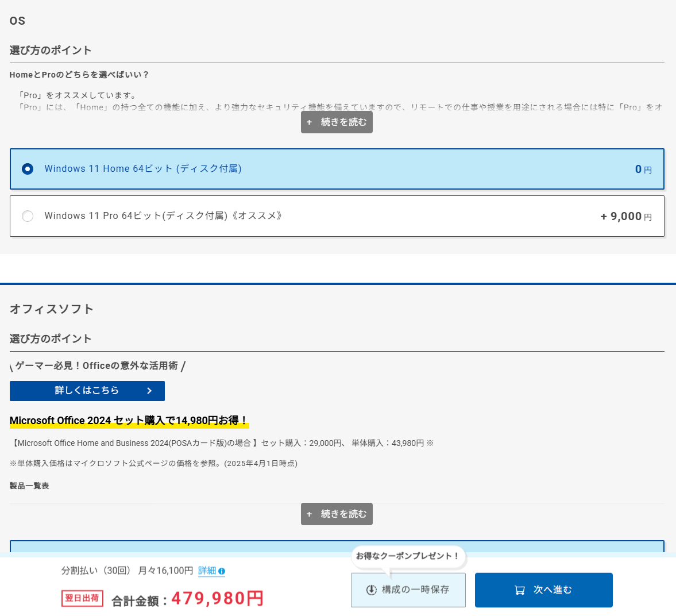The width and height of the screenshot is (676, 616).
Task: Click the 合計金額 479,980円 total
Action: 188,599
